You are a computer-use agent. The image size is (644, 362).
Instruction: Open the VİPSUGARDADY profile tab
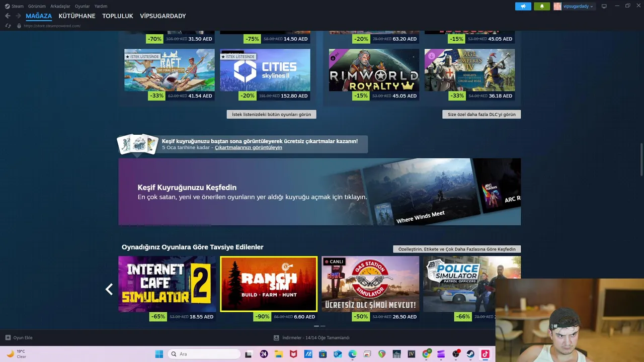pyautogui.click(x=163, y=16)
